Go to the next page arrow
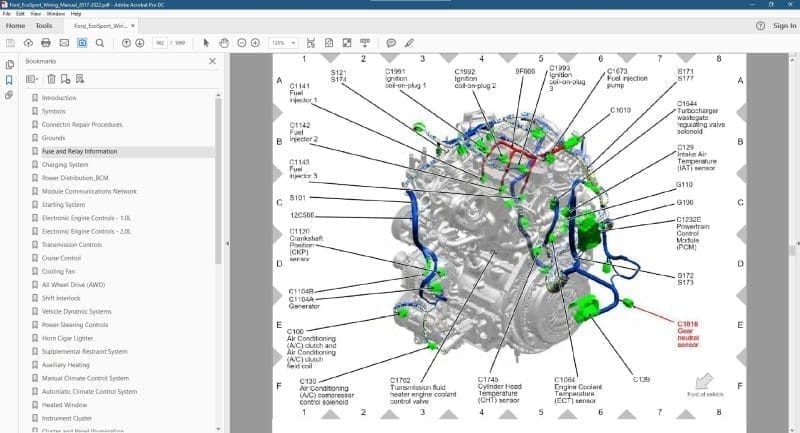Viewport: 800px width, 433px height. 142,43
